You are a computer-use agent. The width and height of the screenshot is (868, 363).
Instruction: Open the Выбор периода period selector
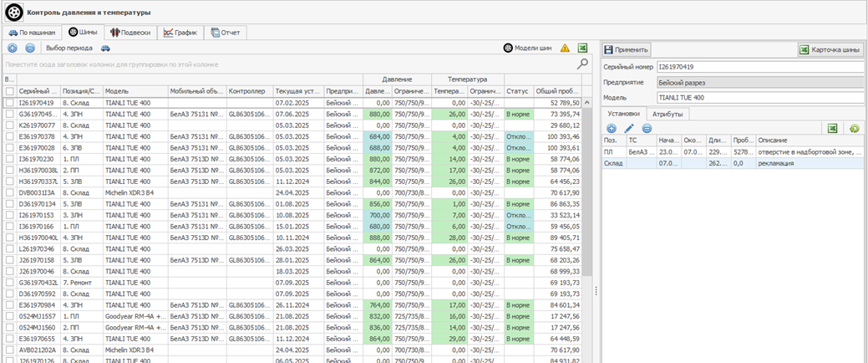point(69,49)
